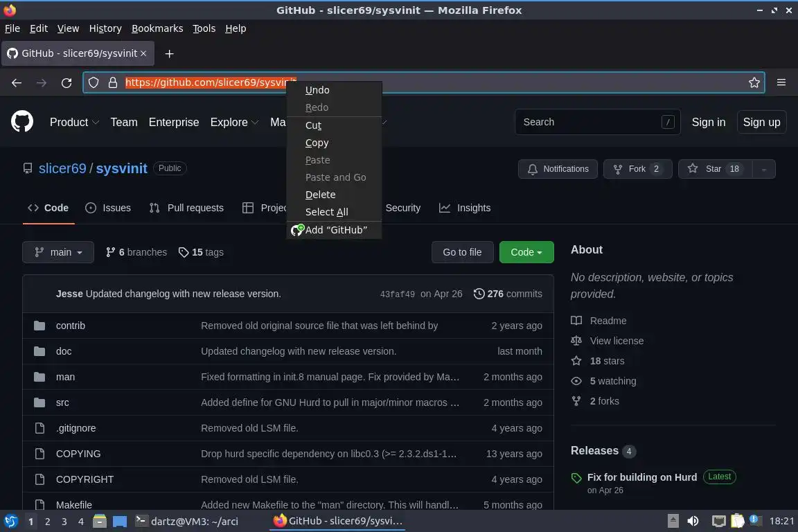798x532 pixels.
Task: Open the Pull requests tab
Action: coord(186,208)
